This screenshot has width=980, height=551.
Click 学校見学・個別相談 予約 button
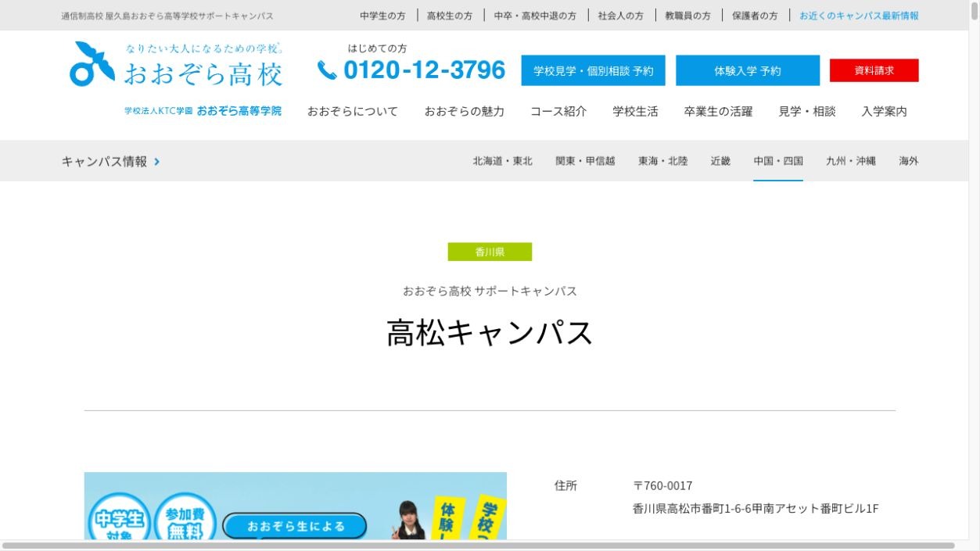593,70
